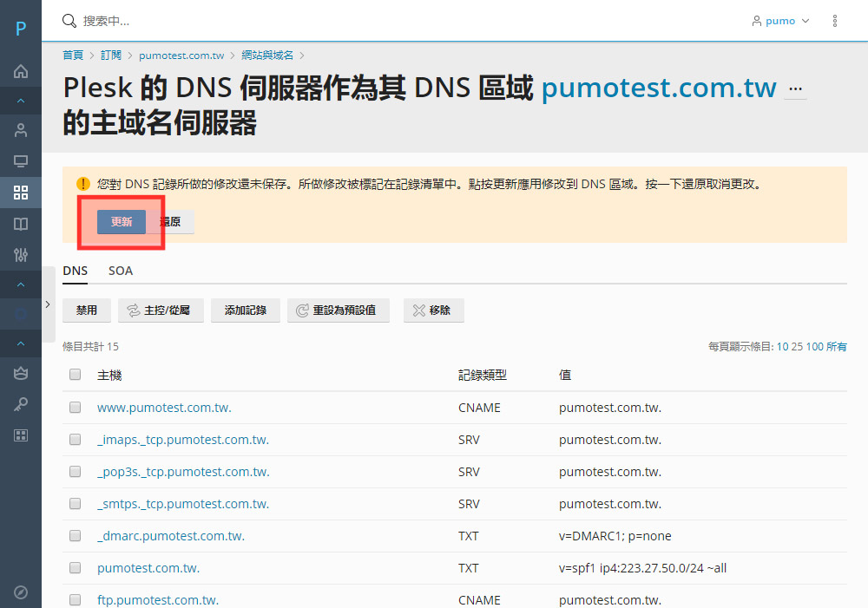This screenshot has width=868, height=608.
Task: Open the vertical three-dot menu top right
Action: pos(835,21)
